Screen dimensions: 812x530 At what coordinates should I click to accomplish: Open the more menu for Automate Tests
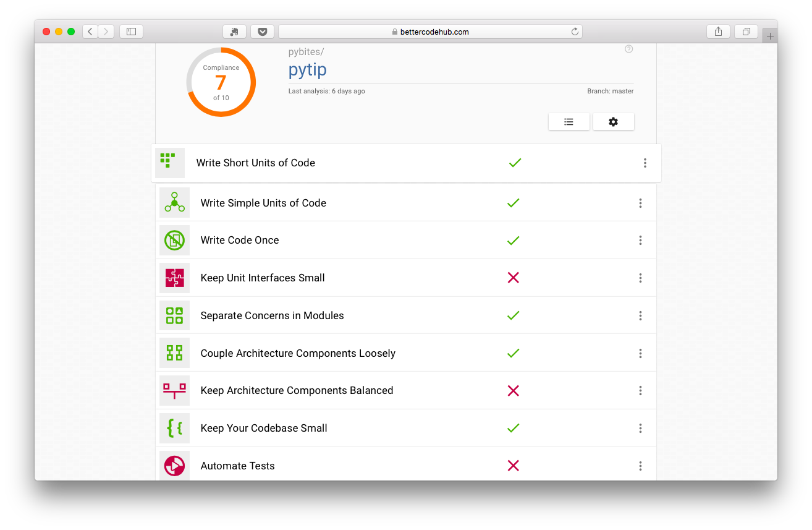point(640,466)
